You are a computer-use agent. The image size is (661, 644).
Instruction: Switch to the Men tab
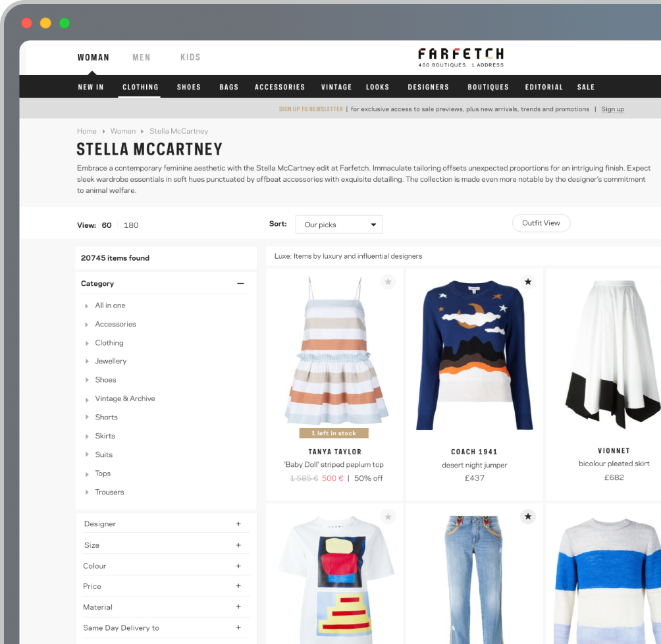(x=141, y=57)
